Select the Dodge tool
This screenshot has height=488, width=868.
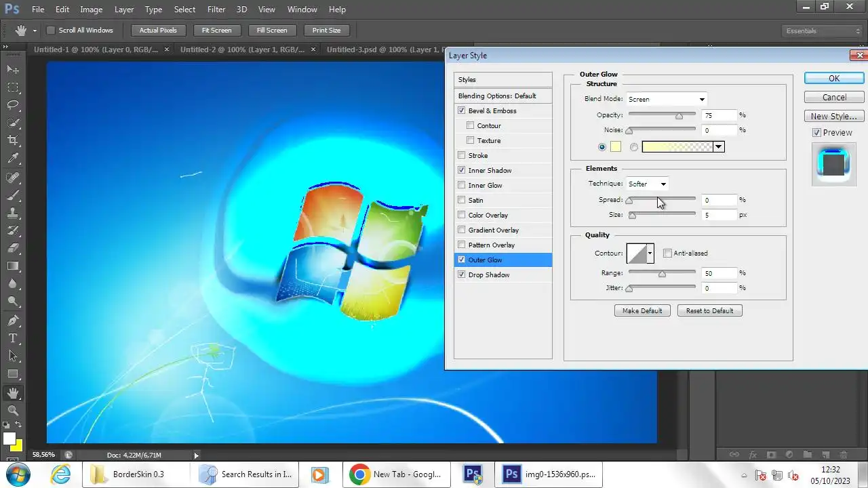13,302
